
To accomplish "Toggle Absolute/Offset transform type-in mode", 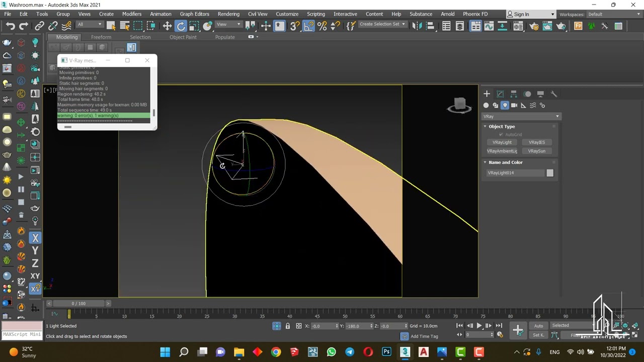I will coord(299,326).
